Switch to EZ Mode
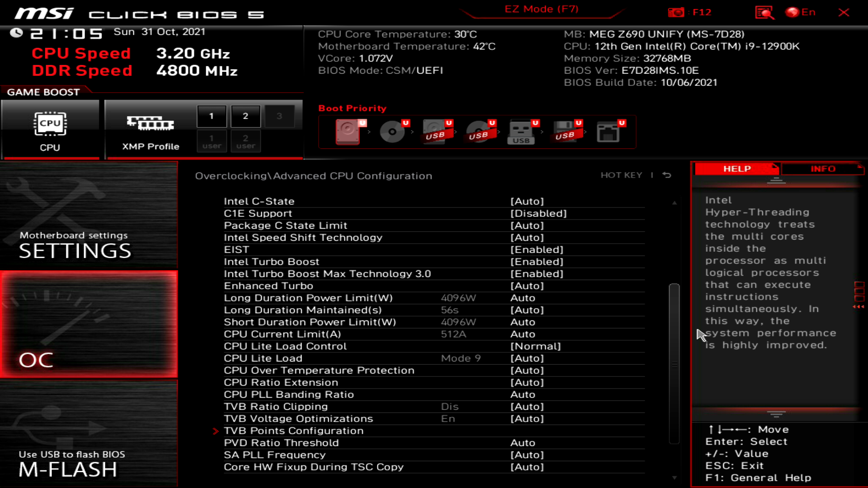The width and height of the screenshot is (868, 488). [x=541, y=9]
